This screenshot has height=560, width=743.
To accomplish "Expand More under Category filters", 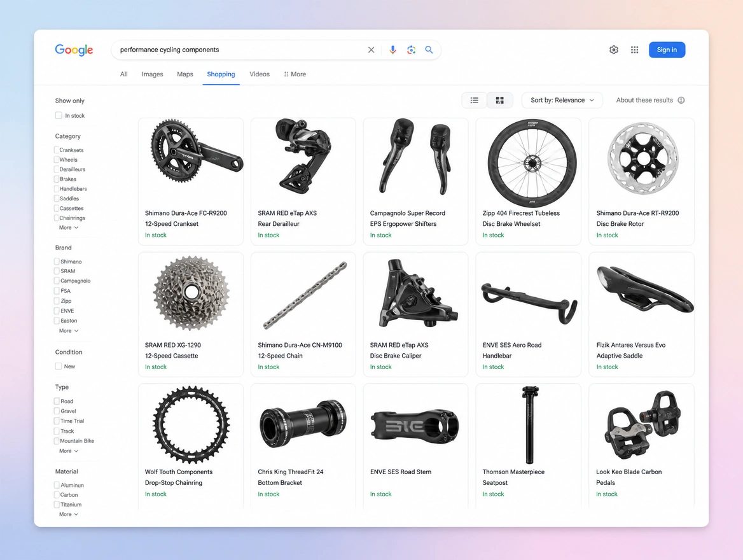I will point(69,228).
